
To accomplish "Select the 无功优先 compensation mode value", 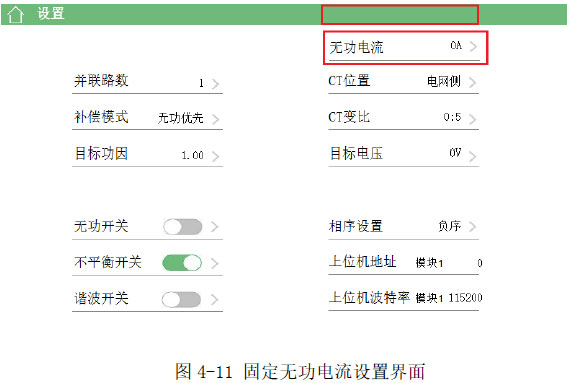I will (180, 118).
